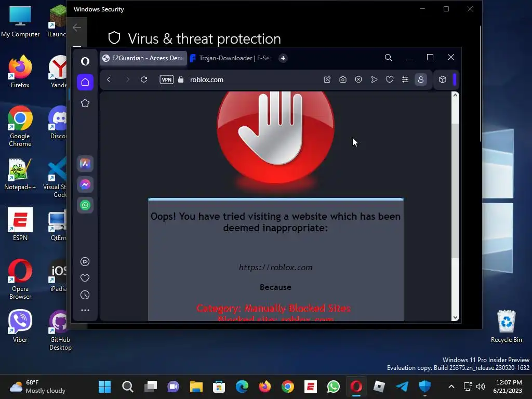Switch to E2Guardian Access Denied tab
Image resolution: width=532 pixels, height=399 pixels.
click(x=143, y=58)
